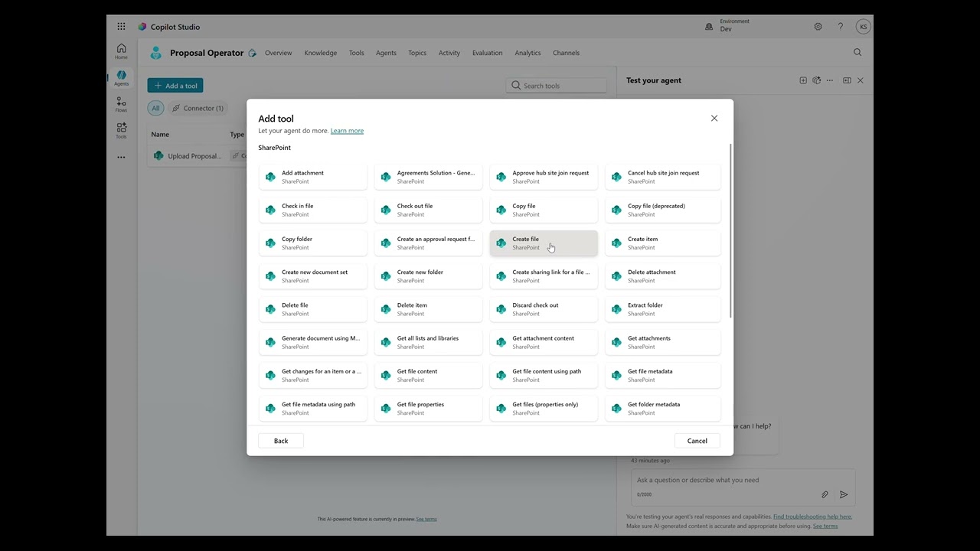Select Get files (properties only) tool
980x551 pixels.
(544, 407)
